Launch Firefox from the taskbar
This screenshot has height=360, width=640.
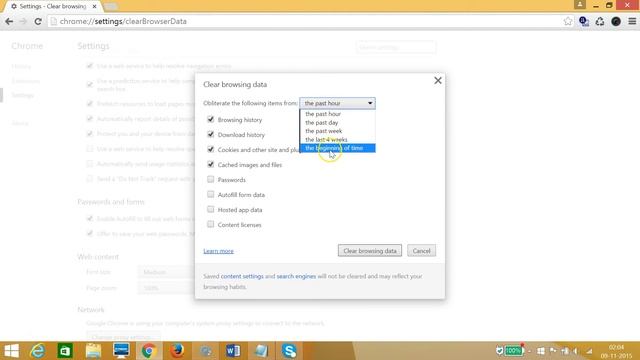pos(177,351)
